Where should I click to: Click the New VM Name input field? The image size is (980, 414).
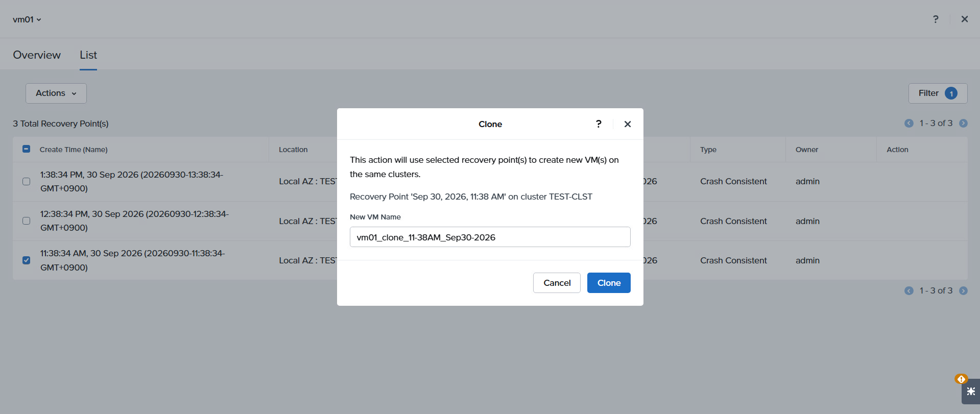pos(490,237)
